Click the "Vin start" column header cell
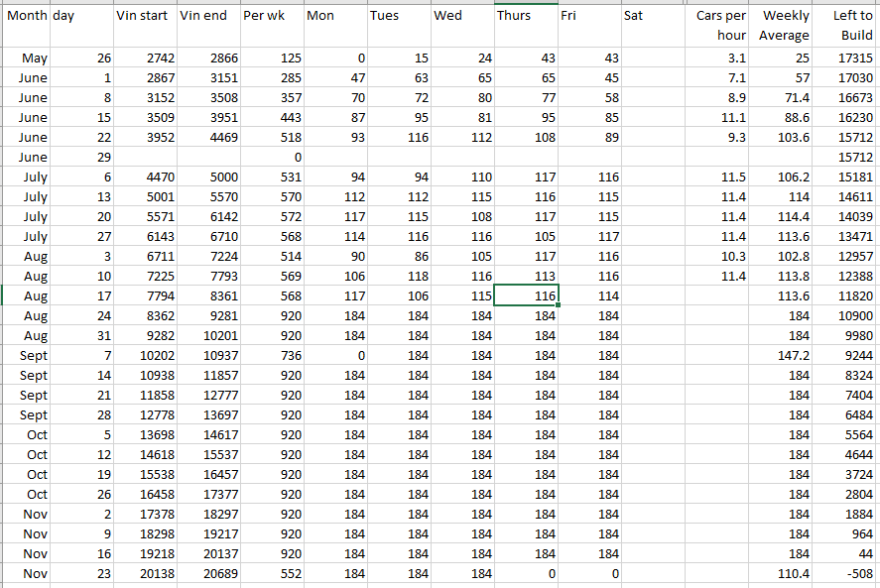Screen dimensions: 880x588 click(x=145, y=17)
